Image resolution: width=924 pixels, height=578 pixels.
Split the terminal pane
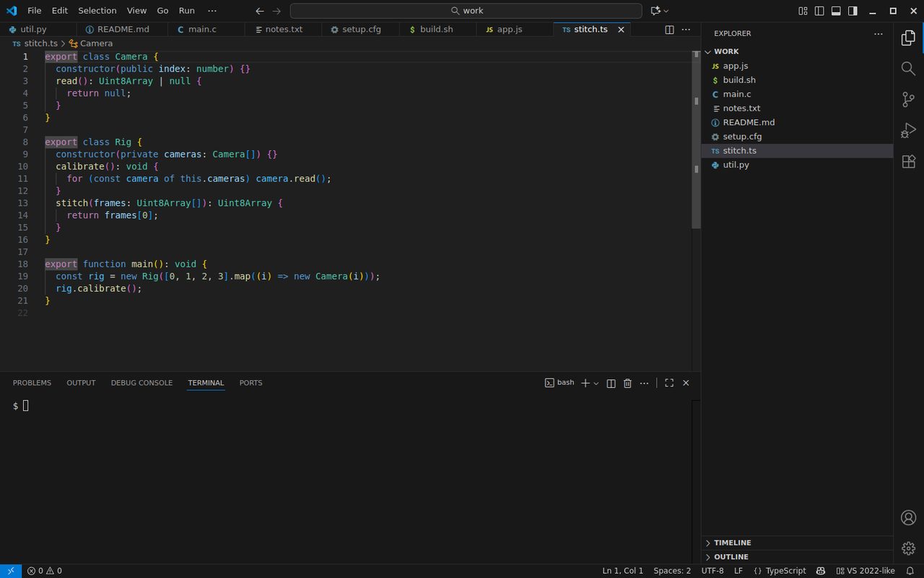click(611, 383)
